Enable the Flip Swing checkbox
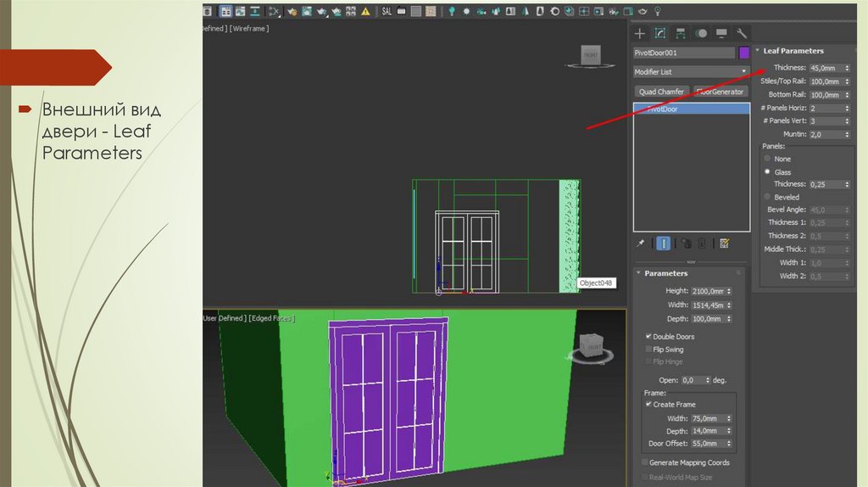The width and height of the screenshot is (868, 487). 648,350
